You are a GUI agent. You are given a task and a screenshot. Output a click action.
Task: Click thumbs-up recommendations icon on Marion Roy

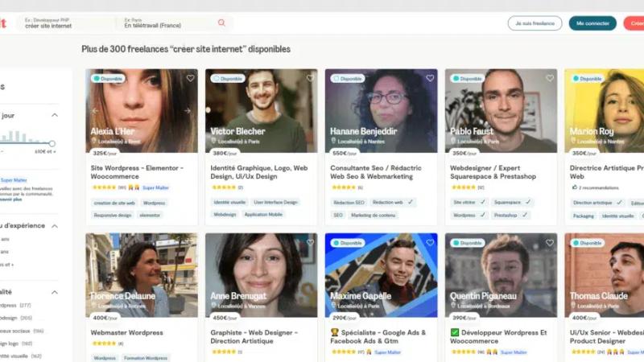coord(574,187)
